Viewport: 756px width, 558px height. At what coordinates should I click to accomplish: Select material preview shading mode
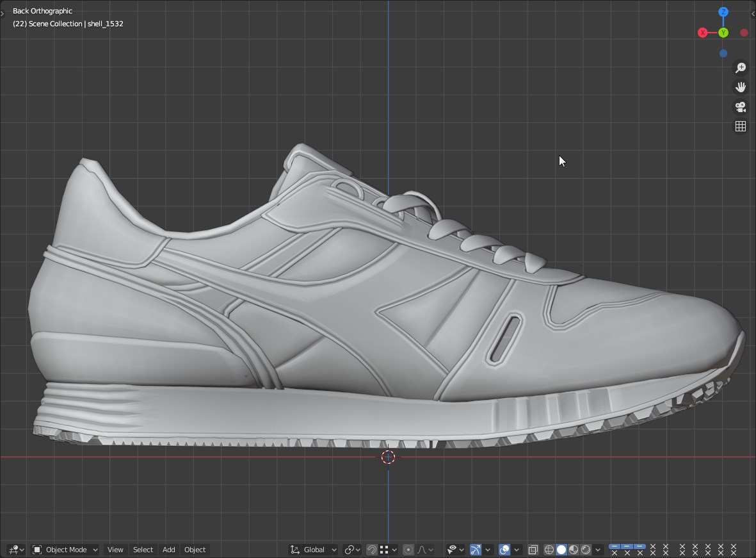[x=574, y=550]
